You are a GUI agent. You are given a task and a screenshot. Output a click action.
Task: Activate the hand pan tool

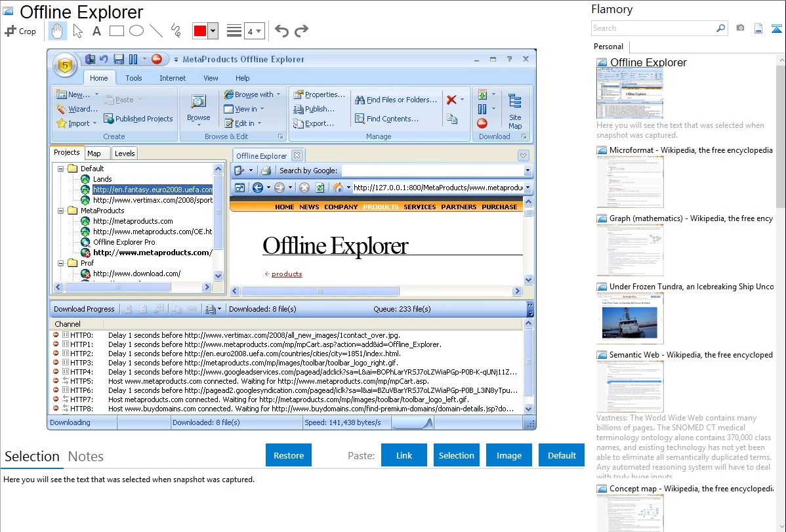point(57,31)
